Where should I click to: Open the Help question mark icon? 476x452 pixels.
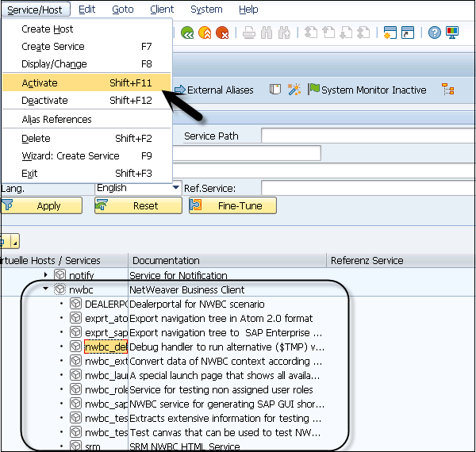click(434, 33)
